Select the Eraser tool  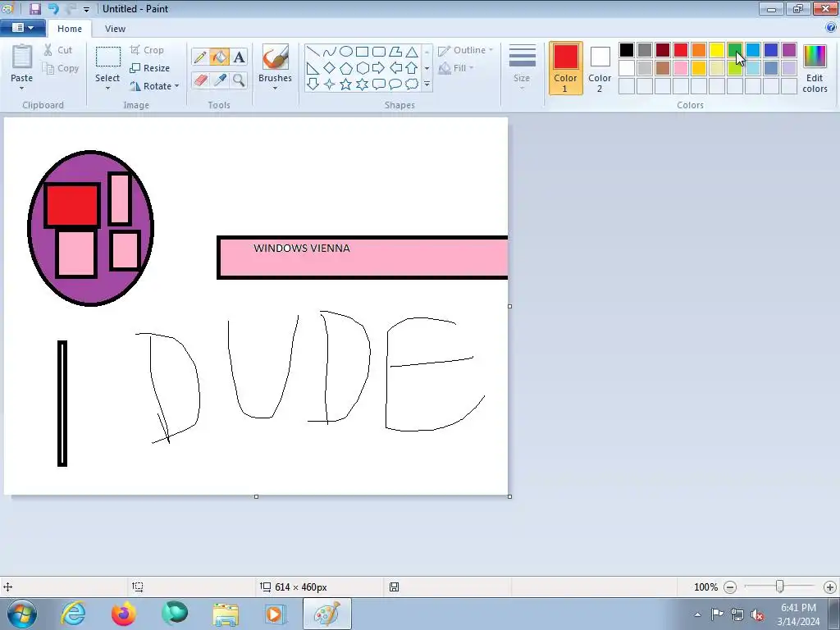[200, 80]
